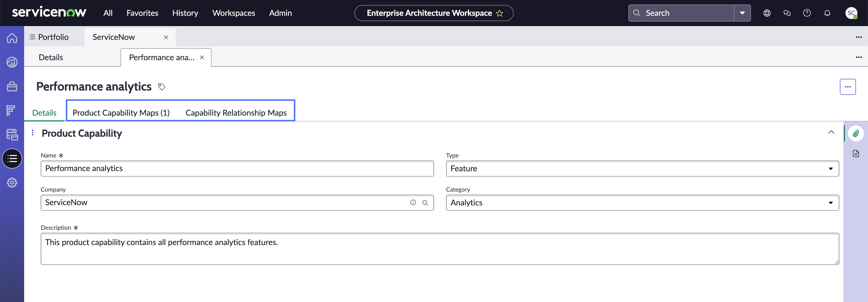The image size is (868, 302).
Task: Click the Name field
Action: point(237,169)
